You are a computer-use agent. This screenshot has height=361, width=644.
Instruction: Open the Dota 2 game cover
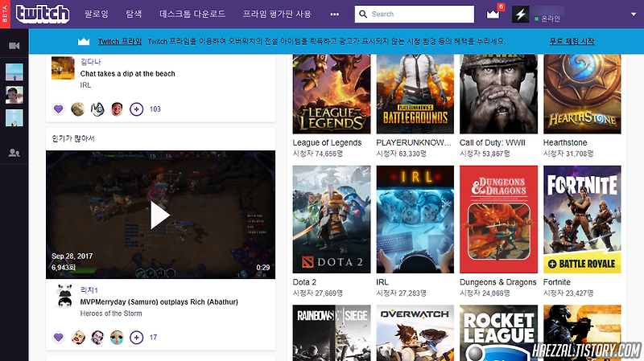[332, 219]
